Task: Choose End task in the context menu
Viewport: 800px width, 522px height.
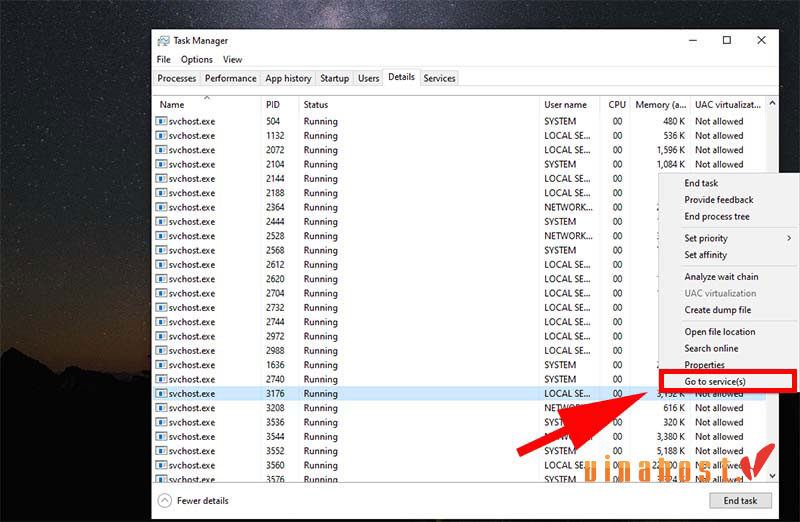Action: 701,183
